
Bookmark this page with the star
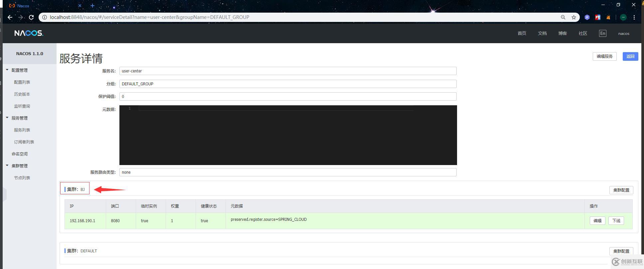[574, 17]
